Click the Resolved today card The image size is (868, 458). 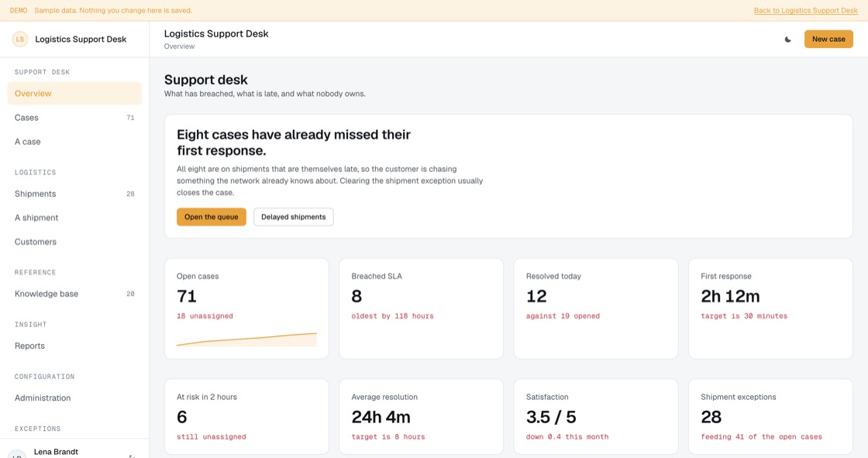[x=596, y=308]
